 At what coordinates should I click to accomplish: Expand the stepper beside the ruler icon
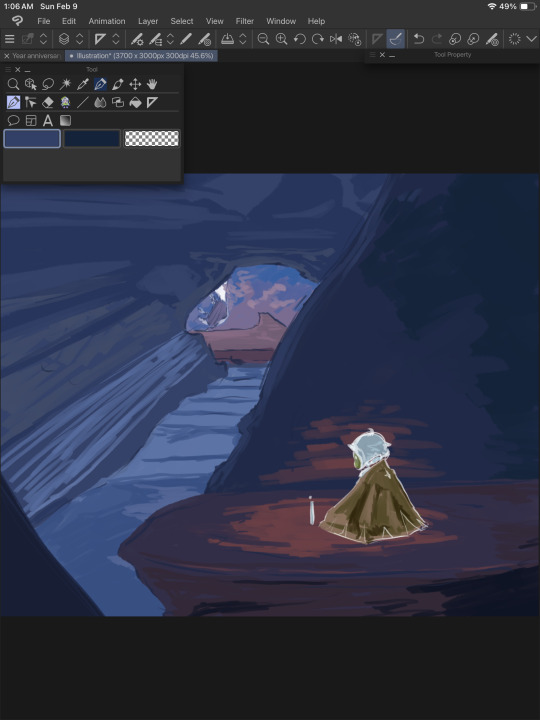click(x=116, y=39)
